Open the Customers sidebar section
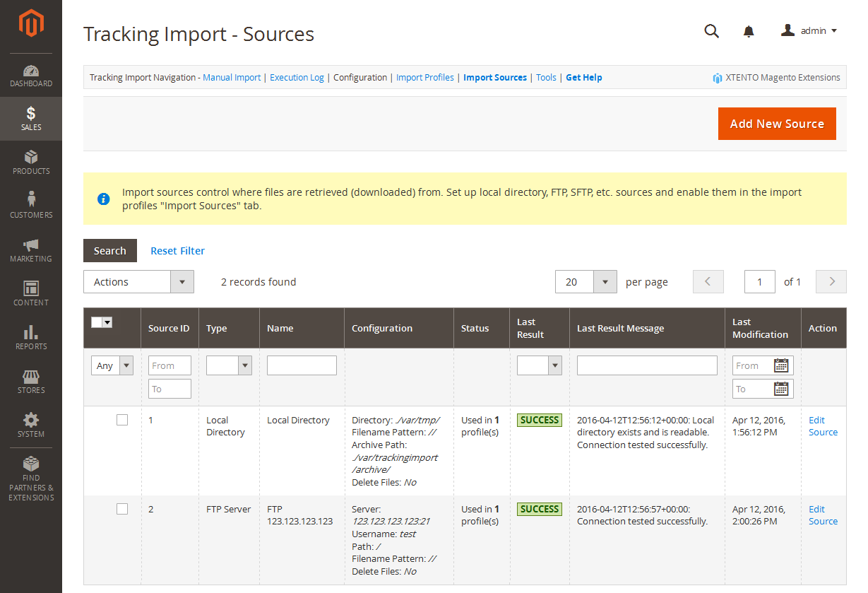Image resolution: width=868 pixels, height=593 pixels. (x=31, y=206)
